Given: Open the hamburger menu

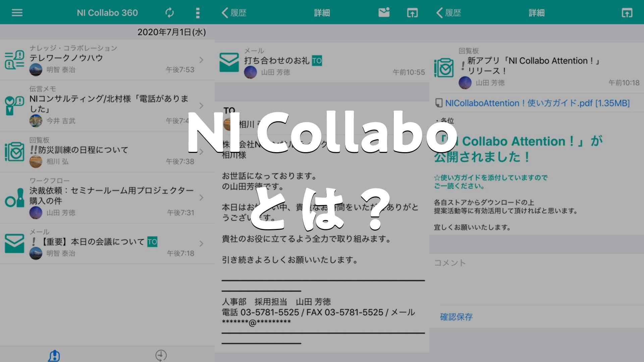Looking at the screenshot, I should click(17, 13).
